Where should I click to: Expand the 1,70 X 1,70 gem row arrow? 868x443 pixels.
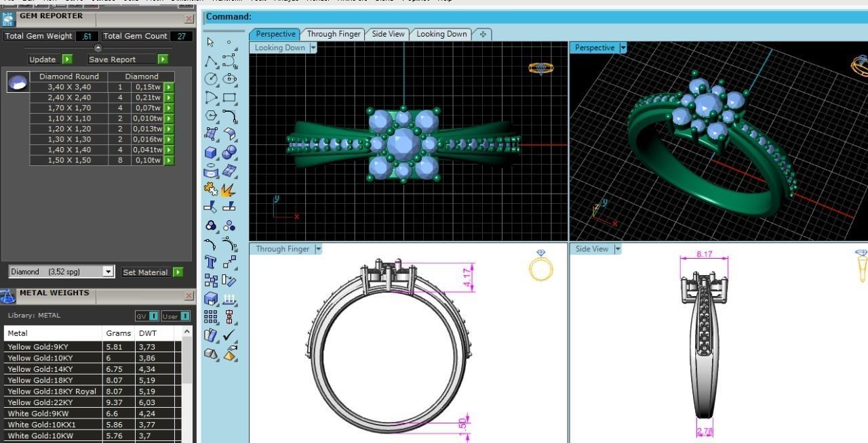[x=169, y=108]
